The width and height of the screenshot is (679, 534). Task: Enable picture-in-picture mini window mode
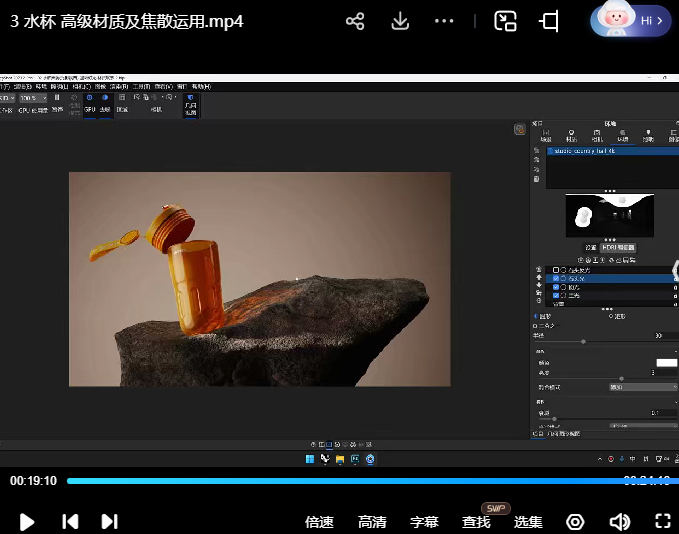(506, 21)
